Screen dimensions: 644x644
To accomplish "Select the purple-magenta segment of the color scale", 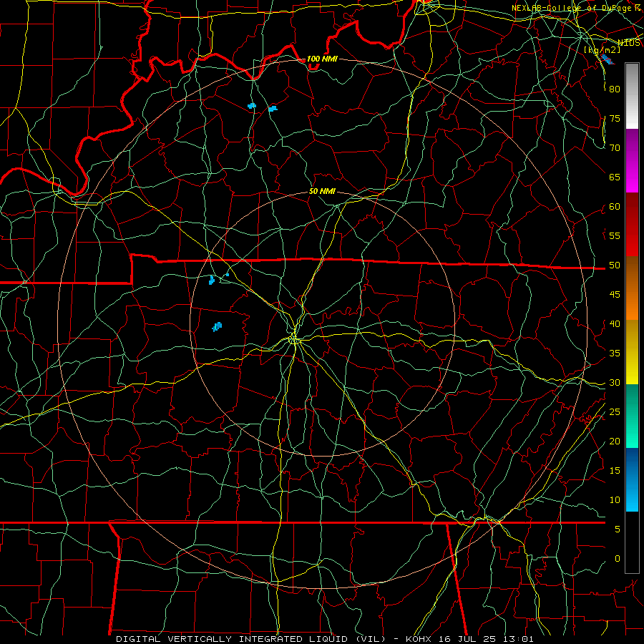I will (632, 161).
